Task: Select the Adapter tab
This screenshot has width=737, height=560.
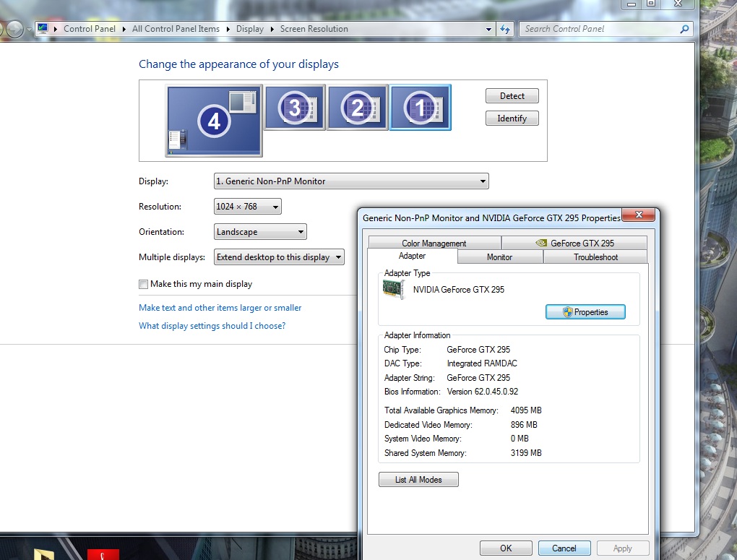Action: pos(412,256)
